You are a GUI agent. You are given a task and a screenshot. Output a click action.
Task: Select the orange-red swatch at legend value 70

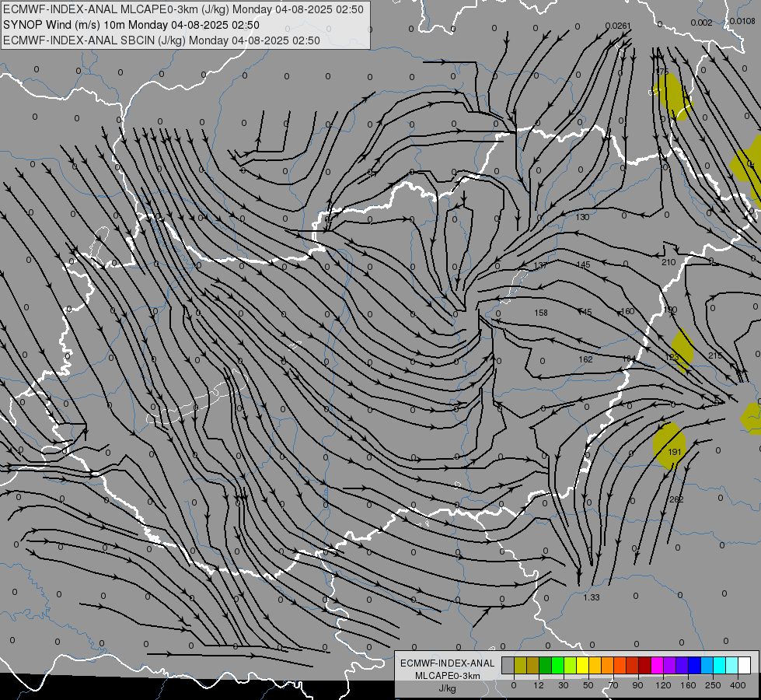[620, 665]
